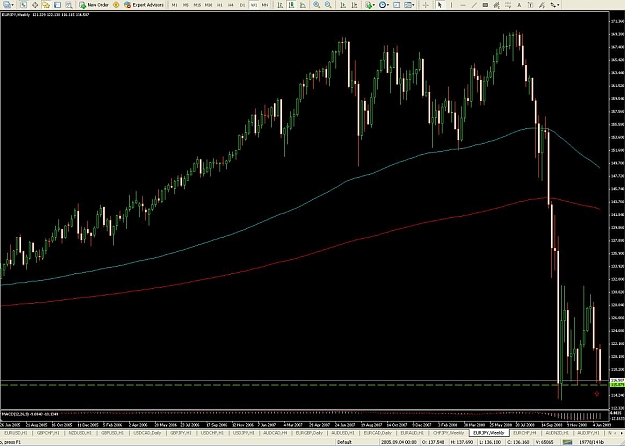This screenshot has width=625, height=446.
Task: Open the GBPJPY,H1 chart tab
Action: pyautogui.click(x=181, y=433)
